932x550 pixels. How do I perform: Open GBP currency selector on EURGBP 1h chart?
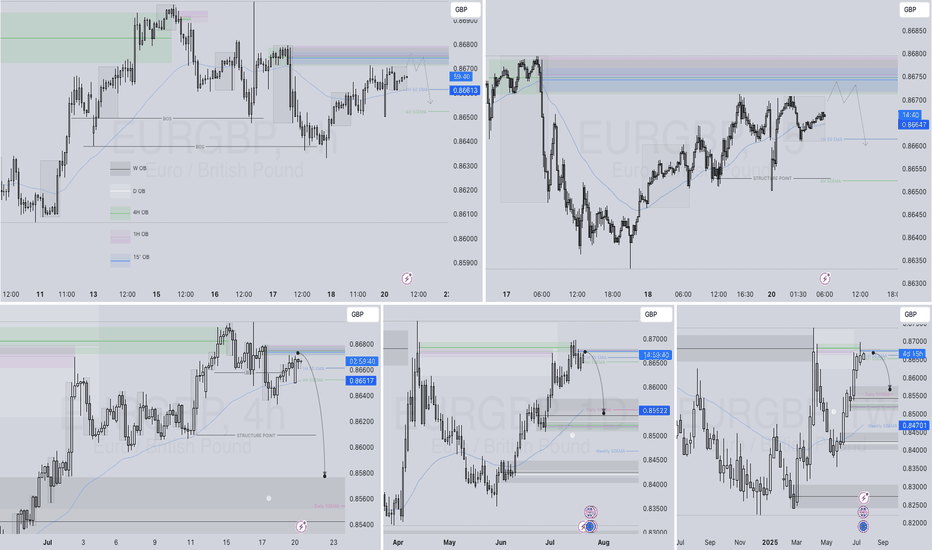pyautogui.click(x=465, y=10)
